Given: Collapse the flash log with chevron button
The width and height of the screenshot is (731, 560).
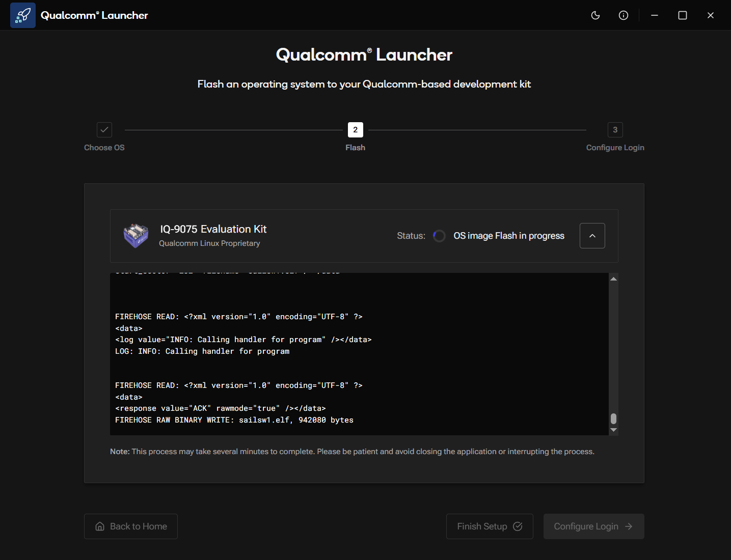Looking at the screenshot, I should [x=592, y=236].
